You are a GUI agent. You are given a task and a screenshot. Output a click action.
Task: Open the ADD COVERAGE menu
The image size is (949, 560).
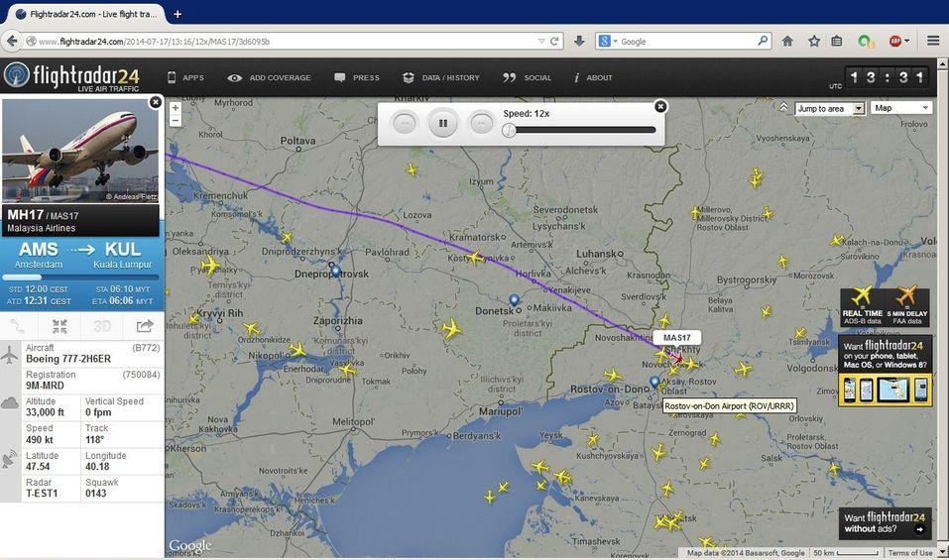(x=269, y=77)
